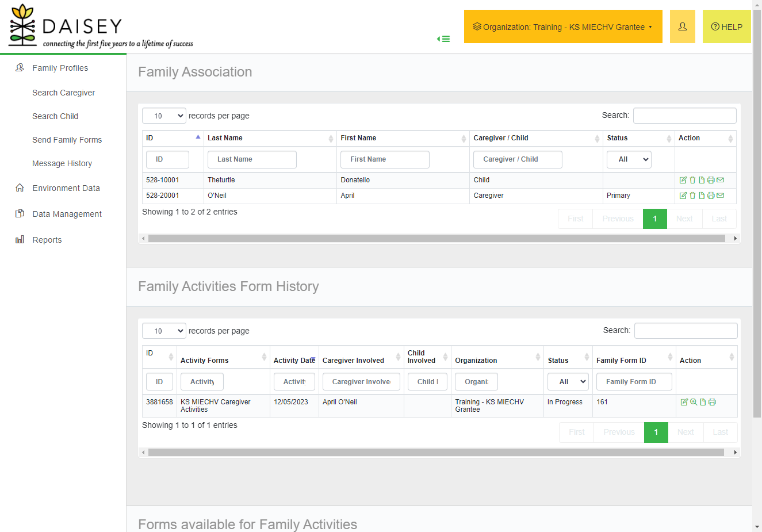Focus the Last Name filter field
The width and height of the screenshot is (762, 532).
(252, 159)
